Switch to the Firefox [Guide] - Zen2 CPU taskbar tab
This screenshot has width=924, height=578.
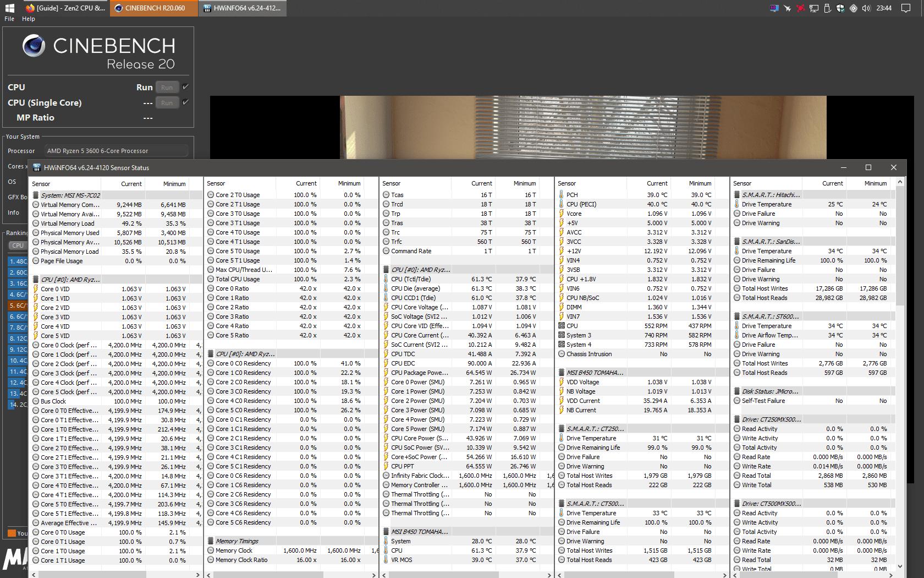(65, 8)
